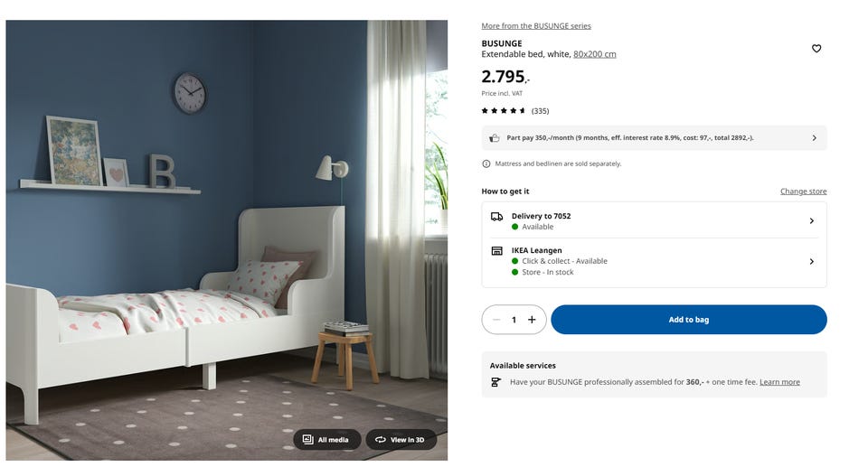Open More from the BUSUNGE series link
The width and height of the screenshot is (868, 467).
[x=536, y=26]
